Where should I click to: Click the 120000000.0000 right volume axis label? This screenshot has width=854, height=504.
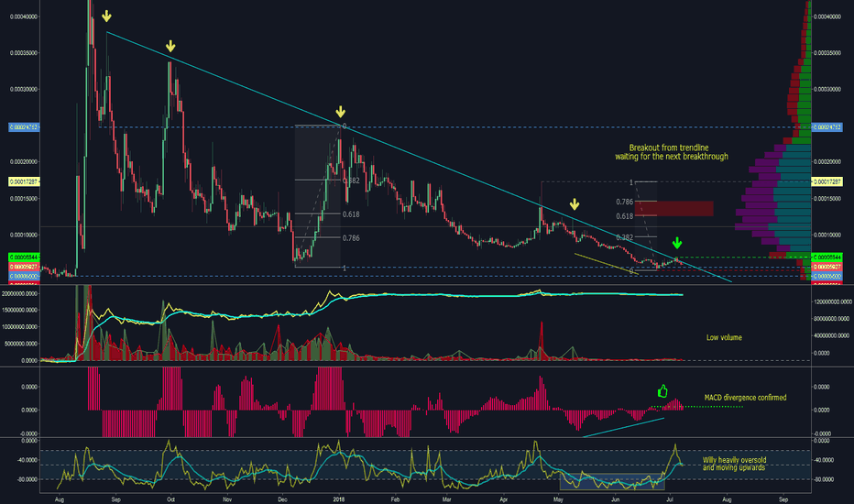(x=832, y=301)
